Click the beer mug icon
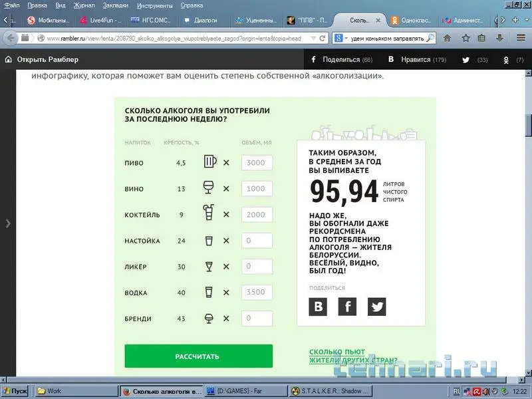The height and width of the screenshot is (399, 532). click(x=209, y=161)
